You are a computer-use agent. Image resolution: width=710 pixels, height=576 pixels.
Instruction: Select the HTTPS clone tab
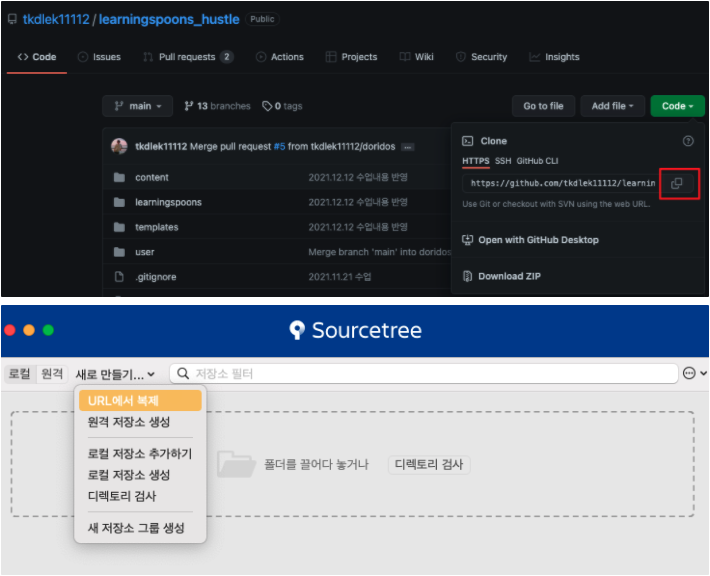coord(475,161)
